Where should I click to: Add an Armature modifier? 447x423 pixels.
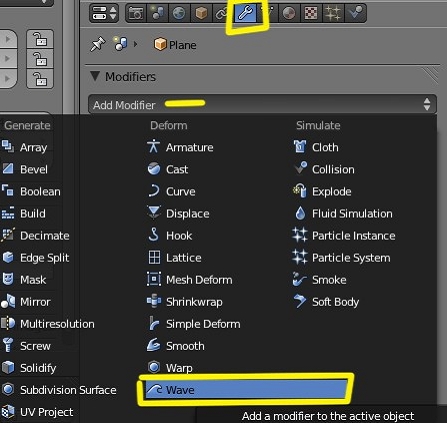click(180, 147)
